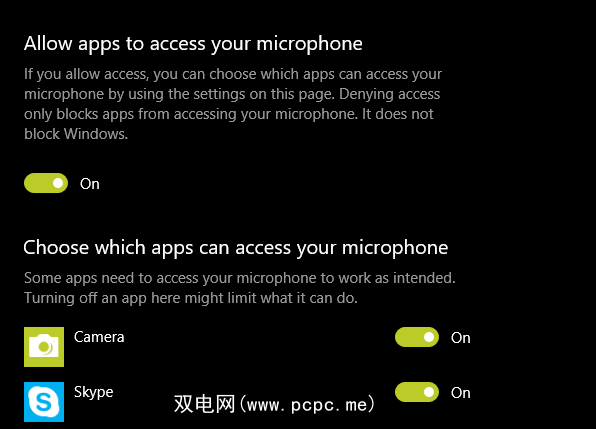Viewport: 596px width, 429px height.
Task: Click the 'microphone by using the settings' line
Action: click(232, 94)
